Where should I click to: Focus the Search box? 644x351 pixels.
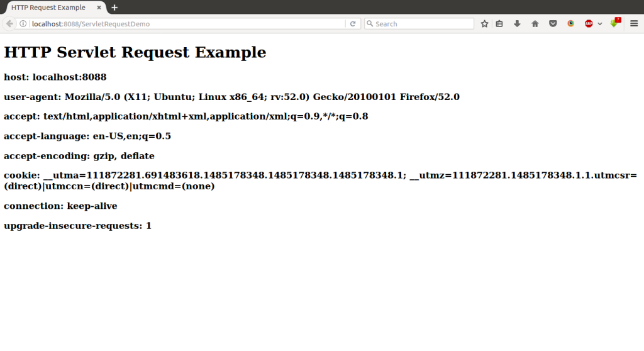pyautogui.click(x=423, y=24)
